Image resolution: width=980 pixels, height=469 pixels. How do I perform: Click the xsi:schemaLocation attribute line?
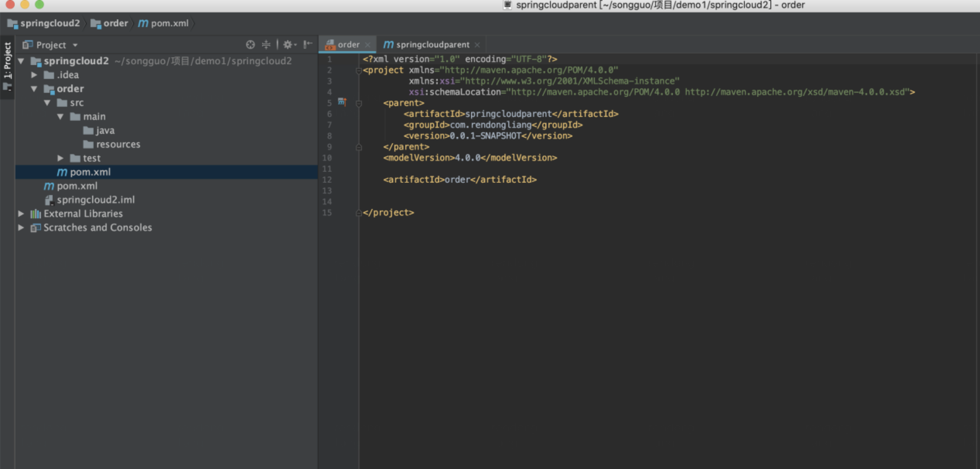(x=662, y=92)
